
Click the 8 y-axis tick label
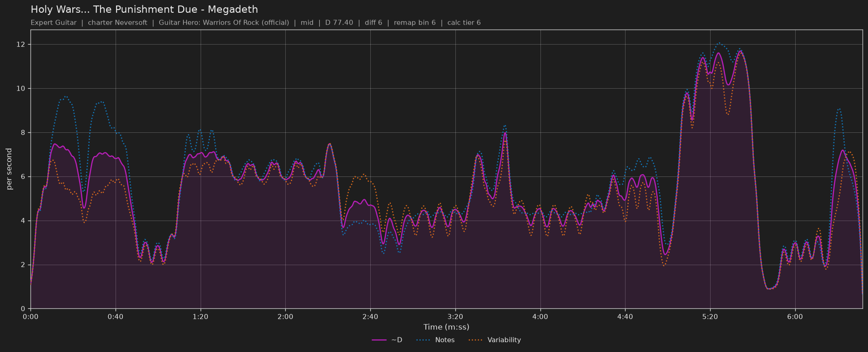[x=23, y=133]
